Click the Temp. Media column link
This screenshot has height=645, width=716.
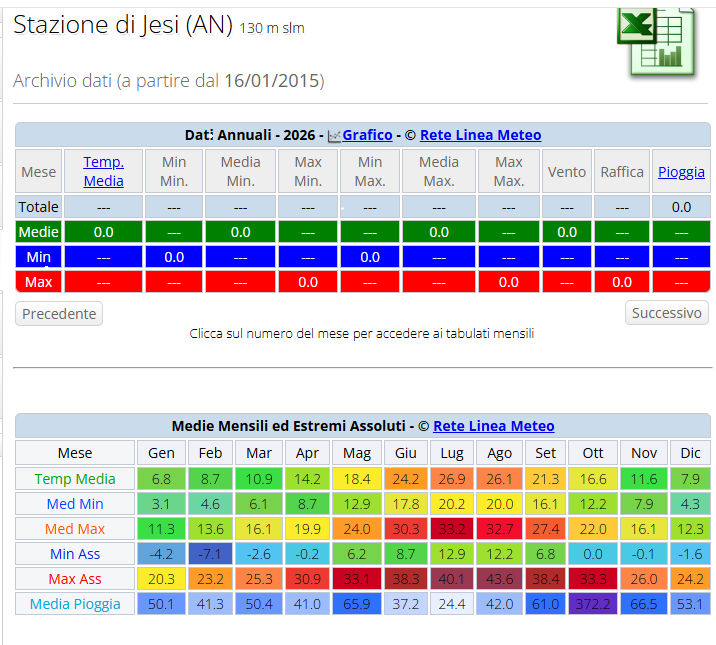104,171
